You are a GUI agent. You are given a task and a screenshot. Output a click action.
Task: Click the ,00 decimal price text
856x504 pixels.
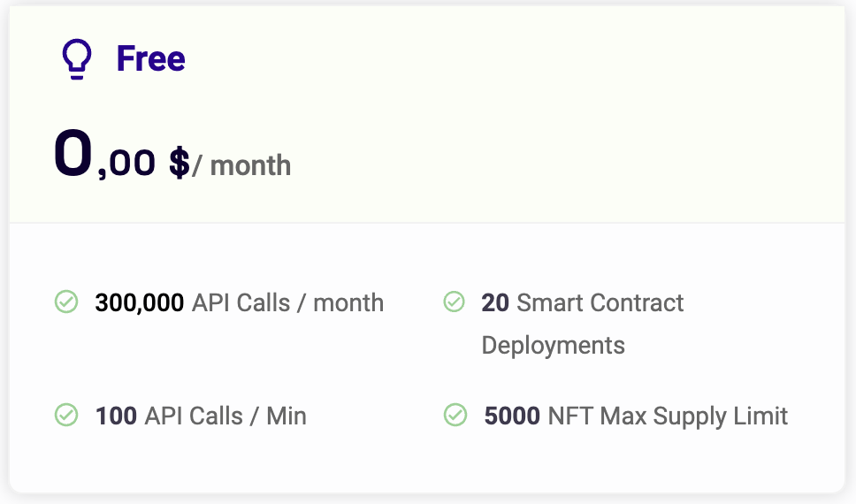click(x=127, y=164)
